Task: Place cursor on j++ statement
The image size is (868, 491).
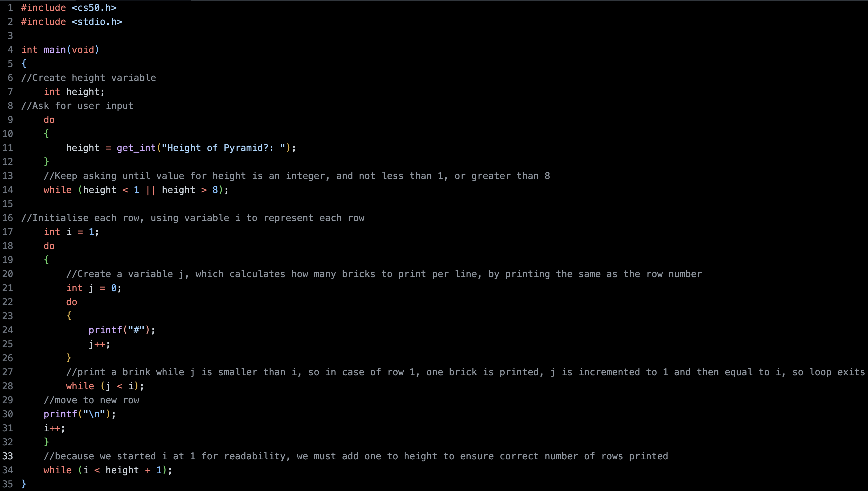Action: [x=99, y=344]
